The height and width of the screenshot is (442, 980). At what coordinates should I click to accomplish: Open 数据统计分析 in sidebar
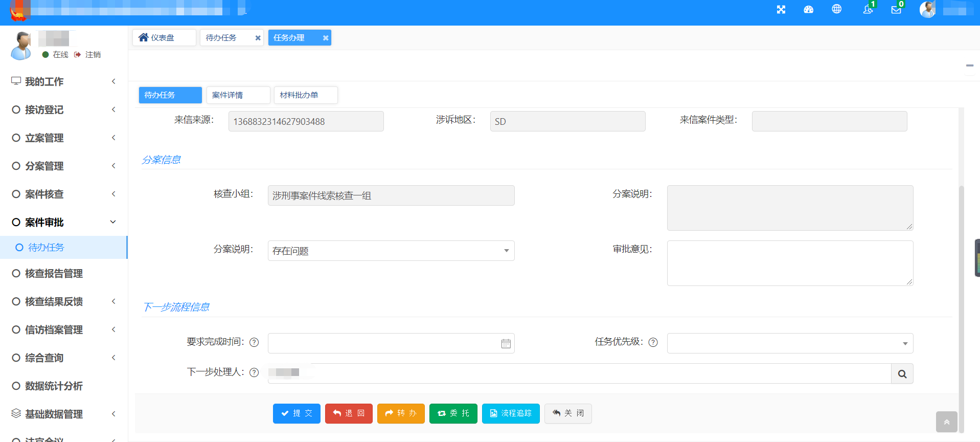point(63,386)
